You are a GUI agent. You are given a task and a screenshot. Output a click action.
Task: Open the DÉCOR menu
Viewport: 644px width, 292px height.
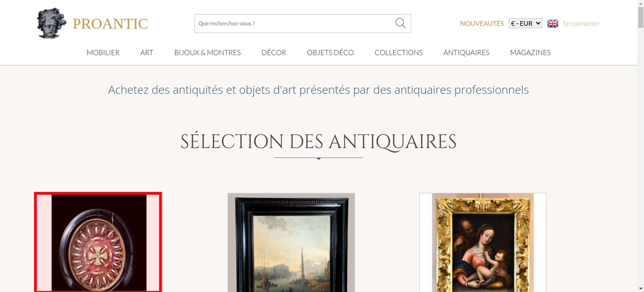tap(274, 52)
